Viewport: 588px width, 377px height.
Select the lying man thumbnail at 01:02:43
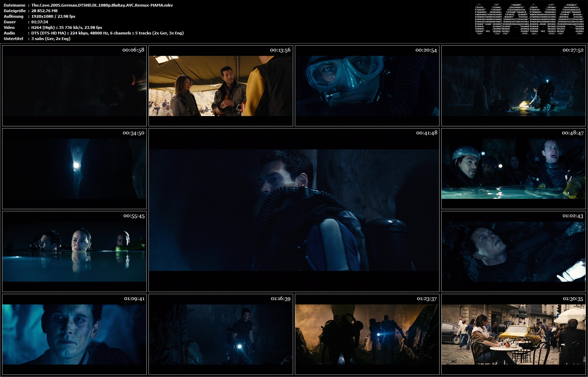(513, 251)
